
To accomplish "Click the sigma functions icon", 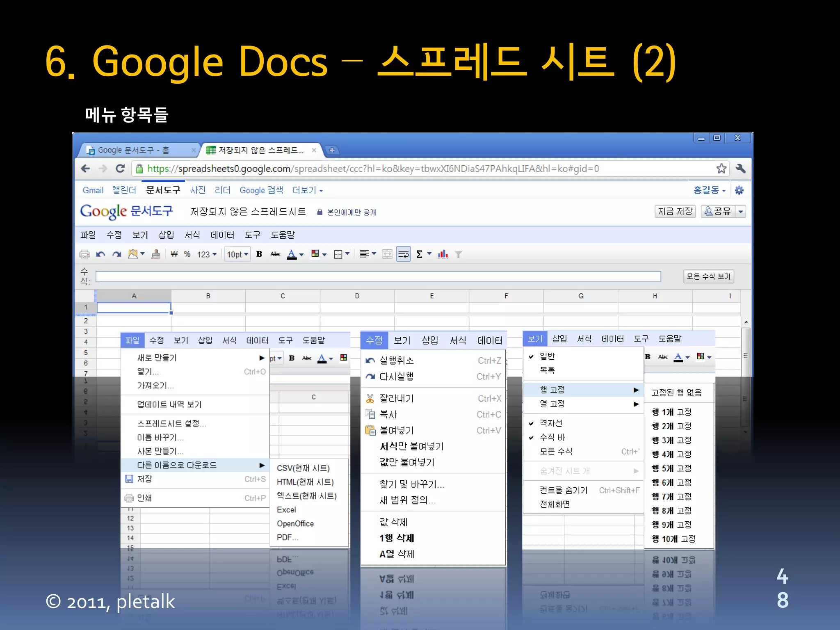I will click(420, 254).
